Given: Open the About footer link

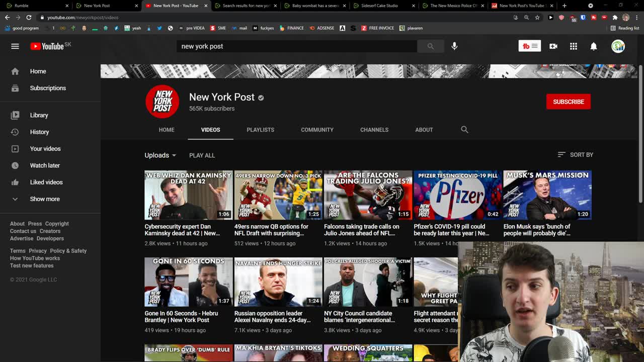Looking at the screenshot, I should (17, 224).
